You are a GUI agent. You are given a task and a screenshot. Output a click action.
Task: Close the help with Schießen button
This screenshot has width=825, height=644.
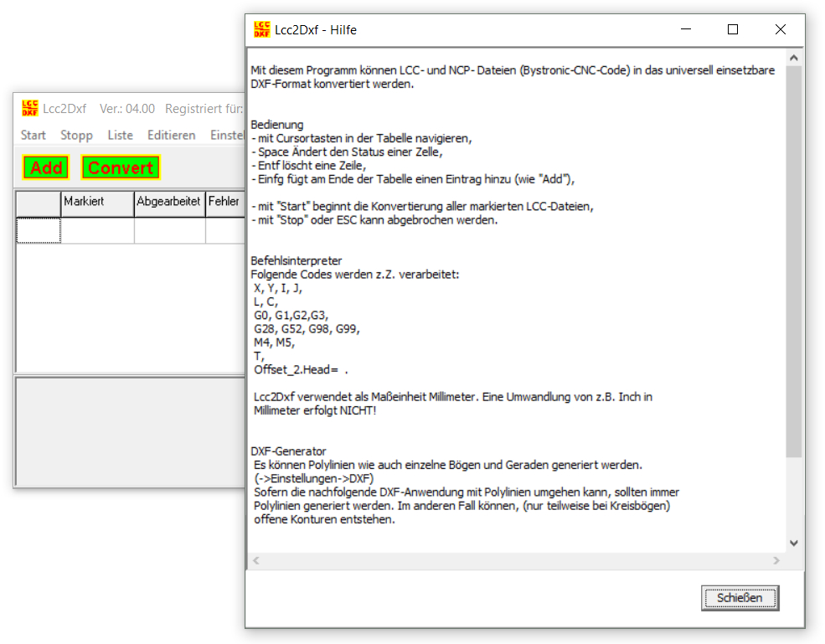coord(740,598)
